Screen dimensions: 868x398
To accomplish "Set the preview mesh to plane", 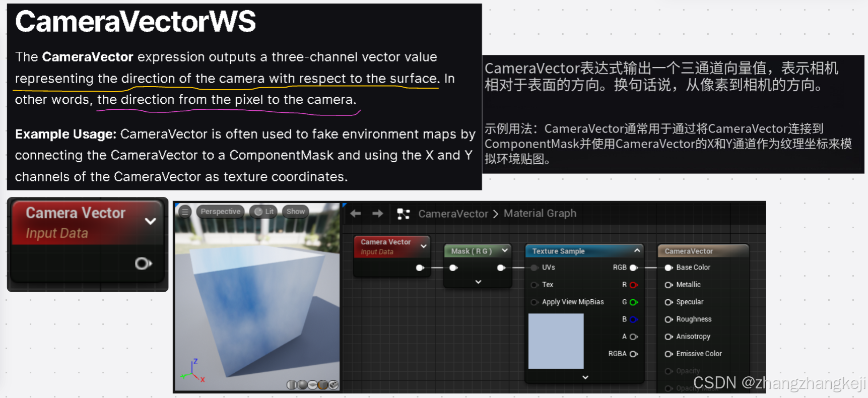I will pyautogui.click(x=312, y=385).
